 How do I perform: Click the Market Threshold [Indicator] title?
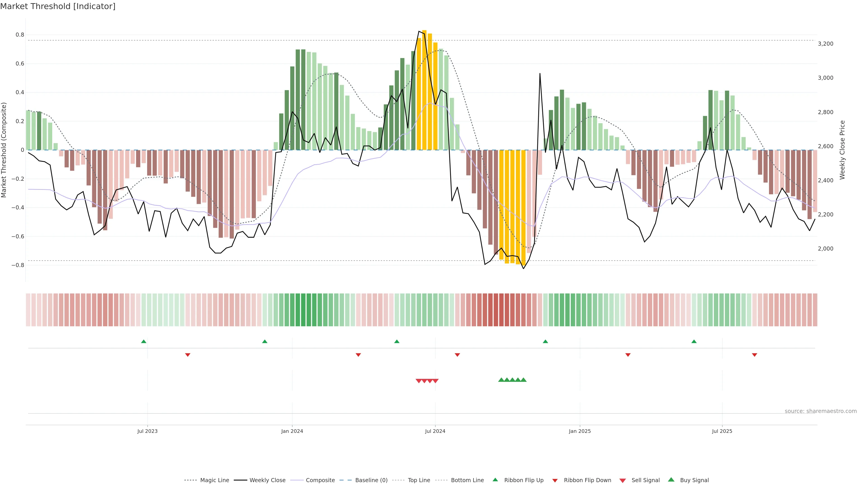pos(58,6)
